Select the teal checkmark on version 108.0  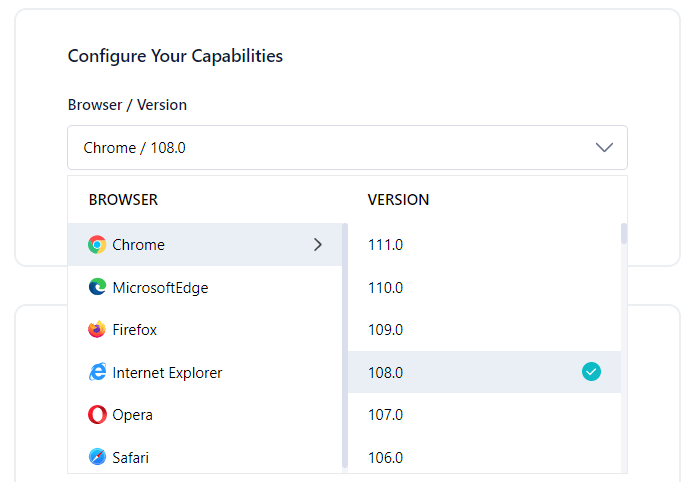pos(591,372)
